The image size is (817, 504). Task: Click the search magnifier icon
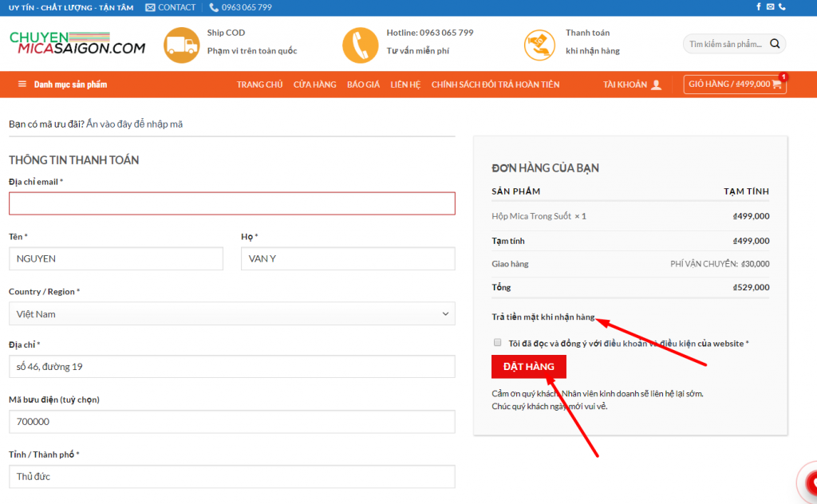775,44
